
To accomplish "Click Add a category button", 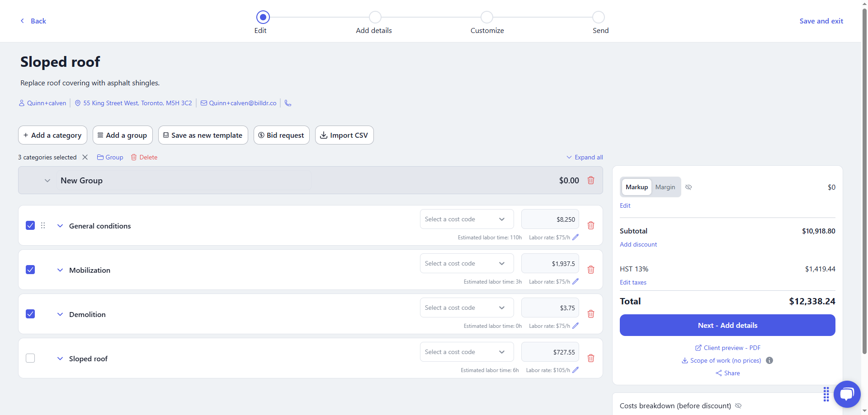I will (52, 135).
